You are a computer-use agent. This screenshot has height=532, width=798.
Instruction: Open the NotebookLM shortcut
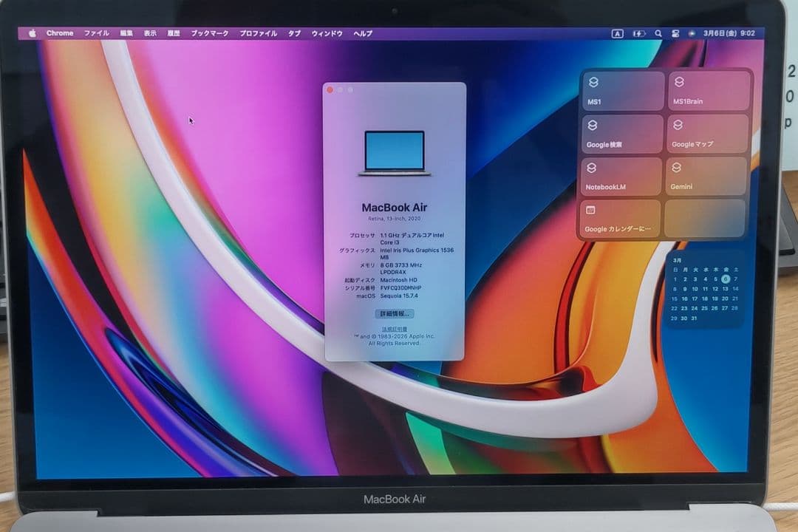[x=622, y=177]
